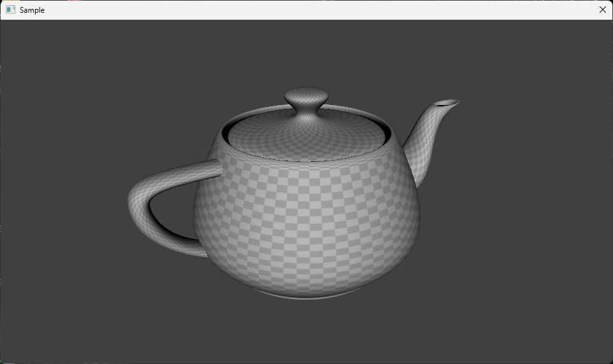Click the Sample app icon in title bar
Image resolution: width=613 pixels, height=364 pixels.
(x=10, y=10)
